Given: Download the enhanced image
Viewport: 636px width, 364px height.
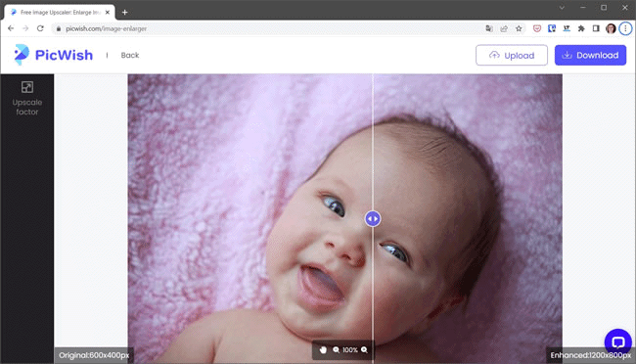Looking at the screenshot, I should click(590, 55).
